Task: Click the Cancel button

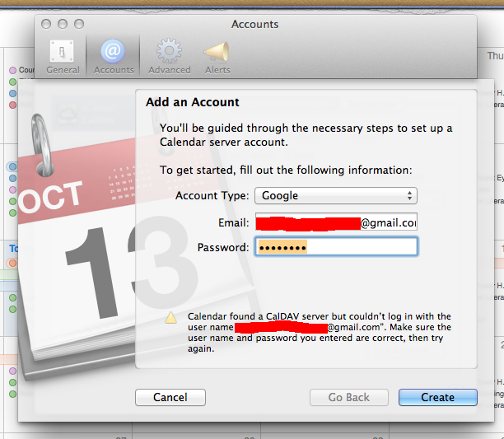Action: coord(170,397)
